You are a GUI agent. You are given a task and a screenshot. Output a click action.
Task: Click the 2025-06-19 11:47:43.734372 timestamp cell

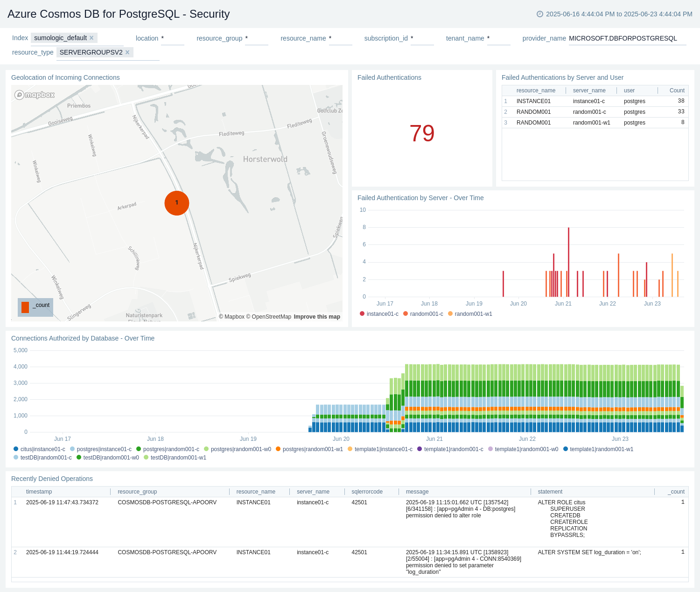click(x=62, y=502)
